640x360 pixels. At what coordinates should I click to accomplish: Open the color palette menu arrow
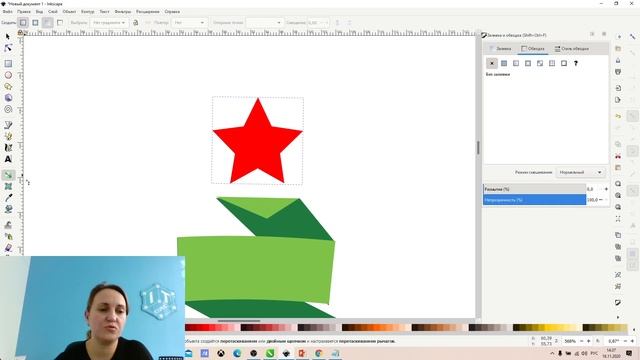(634, 329)
